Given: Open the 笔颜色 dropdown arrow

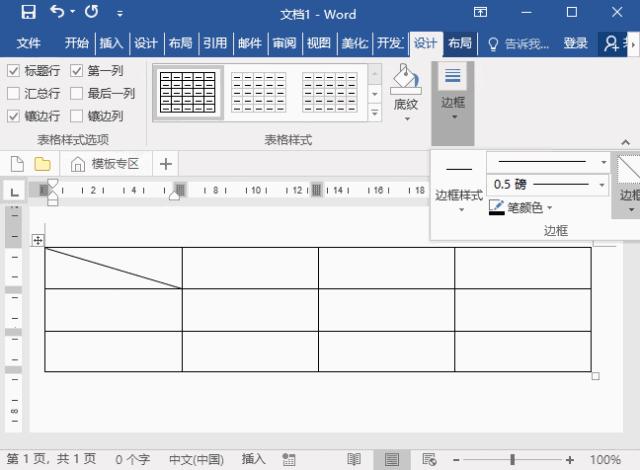Looking at the screenshot, I should pos(550,208).
